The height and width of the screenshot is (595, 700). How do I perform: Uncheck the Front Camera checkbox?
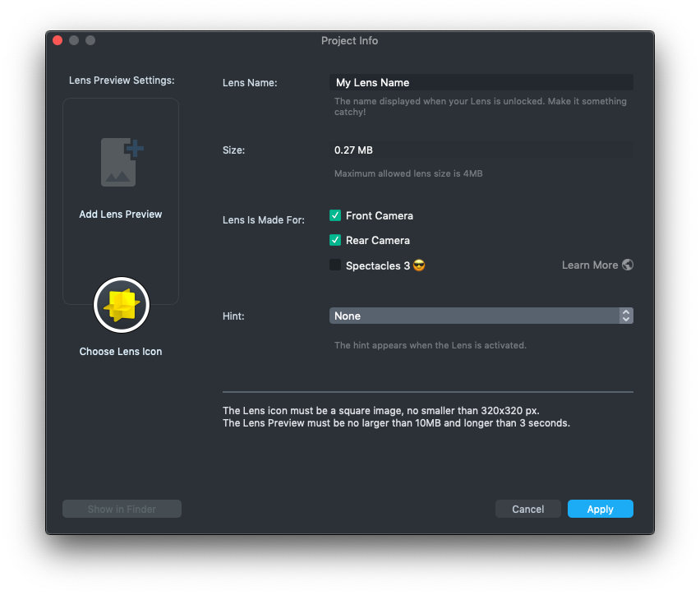pos(335,215)
